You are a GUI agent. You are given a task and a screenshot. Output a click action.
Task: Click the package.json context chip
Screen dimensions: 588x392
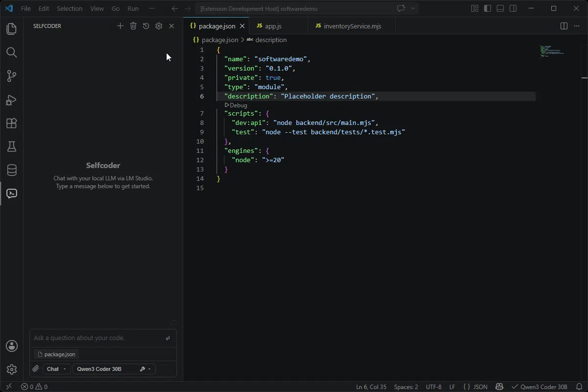(x=56, y=354)
